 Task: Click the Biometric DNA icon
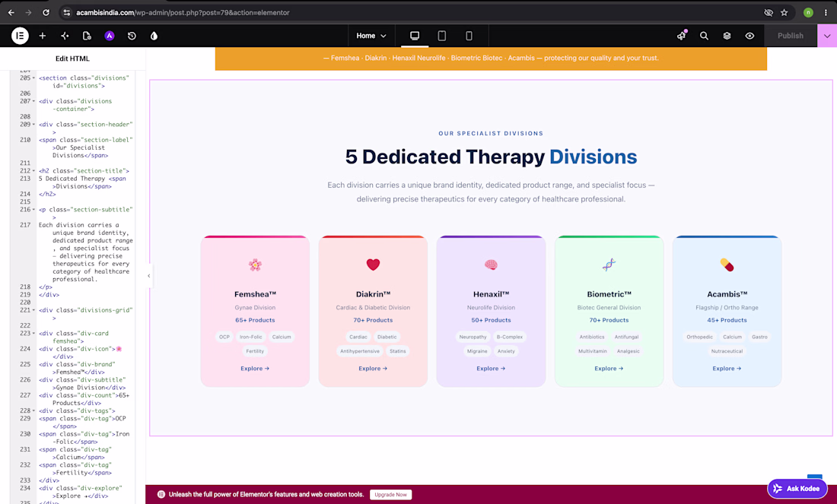[609, 265]
